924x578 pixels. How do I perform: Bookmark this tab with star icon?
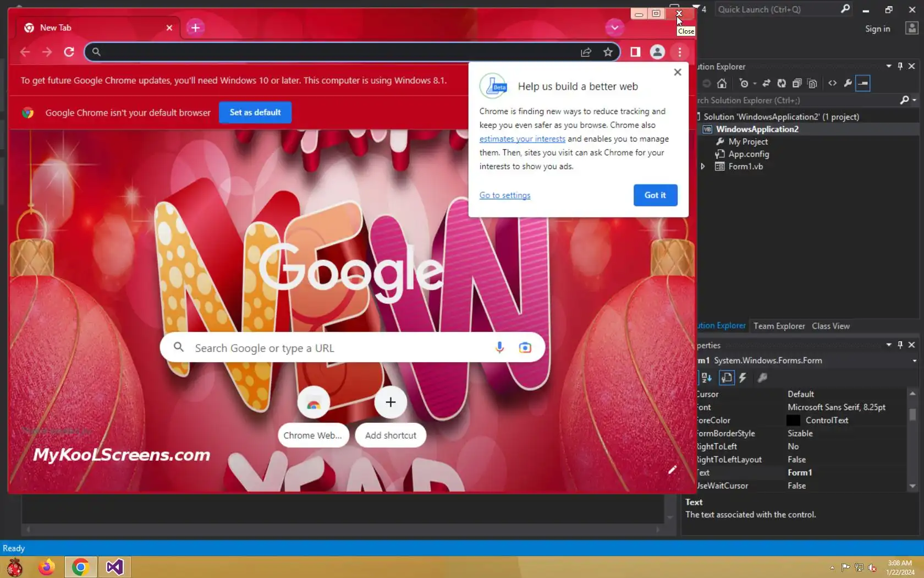tap(608, 52)
